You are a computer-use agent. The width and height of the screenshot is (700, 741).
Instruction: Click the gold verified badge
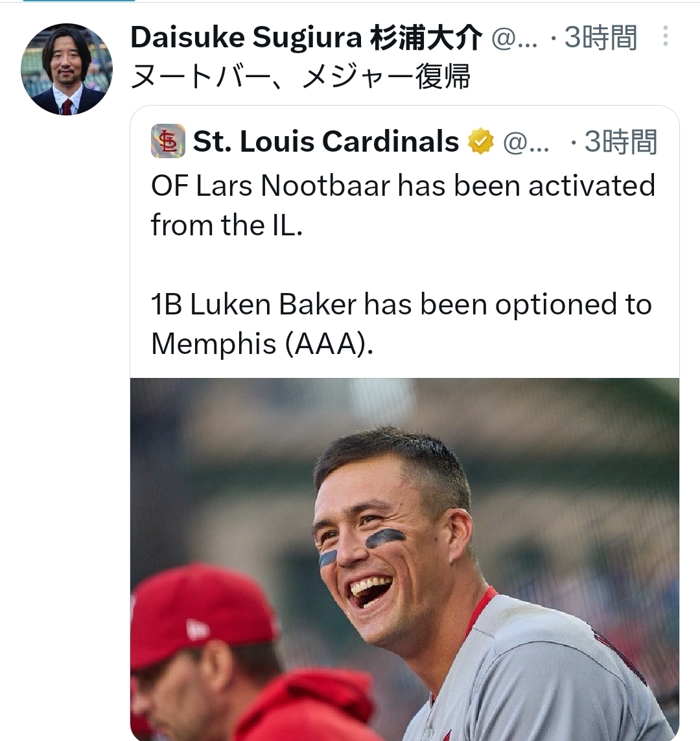click(480, 141)
